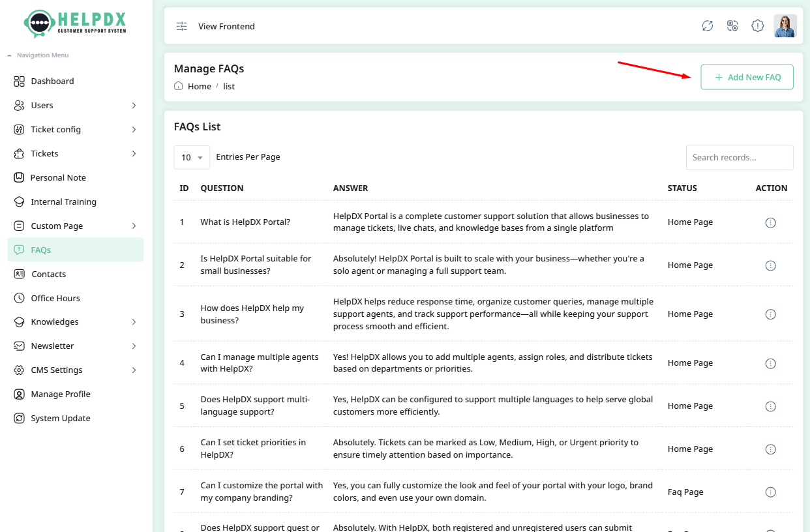810x532 pixels.
Task: Click the Users sidebar icon
Action: click(x=19, y=106)
